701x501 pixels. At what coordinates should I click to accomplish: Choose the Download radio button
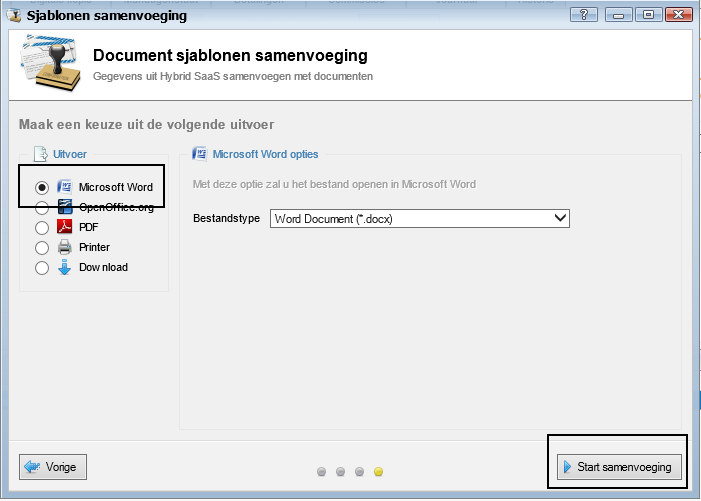tap(42, 268)
